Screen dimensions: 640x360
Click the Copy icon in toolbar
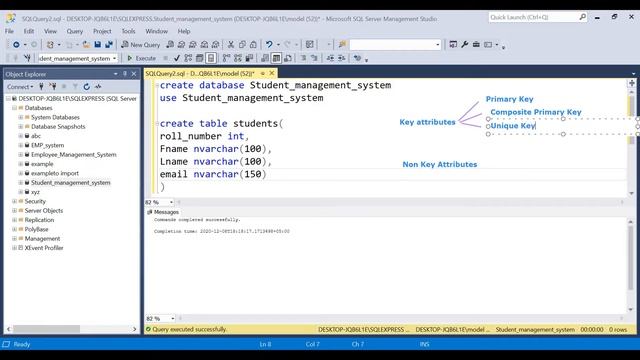[242, 44]
